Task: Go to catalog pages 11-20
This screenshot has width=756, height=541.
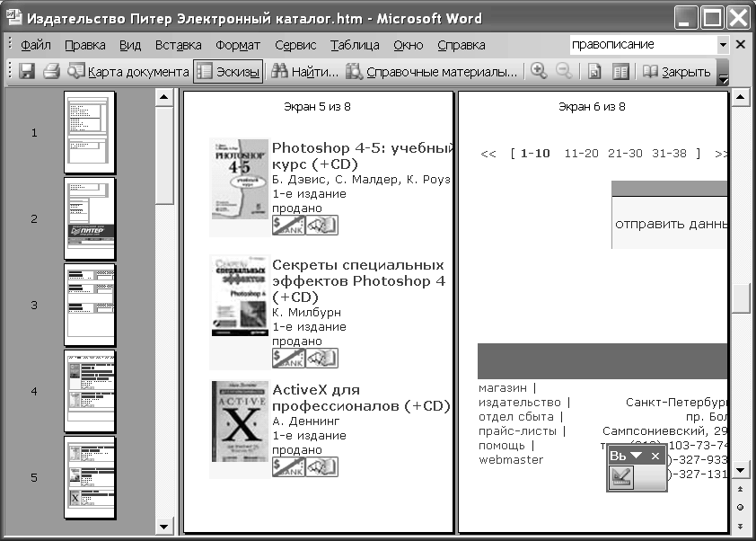Action: [x=581, y=154]
